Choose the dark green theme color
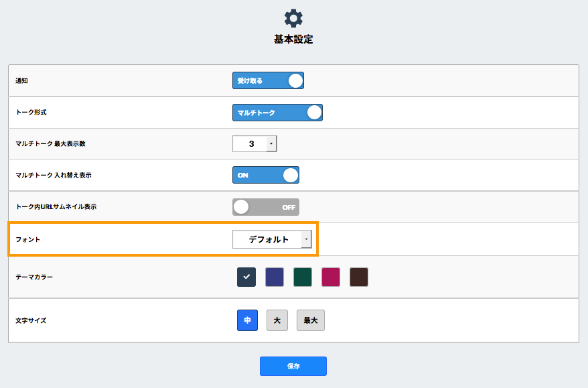The width and height of the screenshot is (588, 388). (x=303, y=277)
